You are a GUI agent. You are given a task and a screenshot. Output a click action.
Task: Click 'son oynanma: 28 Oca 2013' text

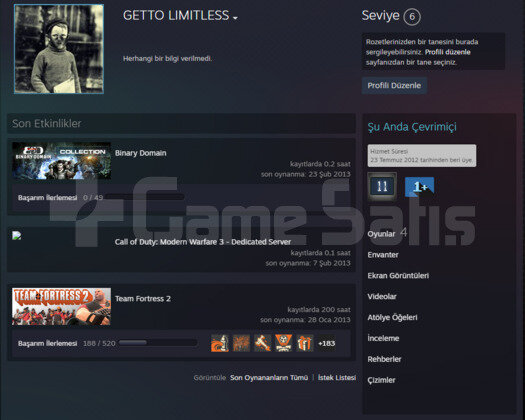coord(305,320)
